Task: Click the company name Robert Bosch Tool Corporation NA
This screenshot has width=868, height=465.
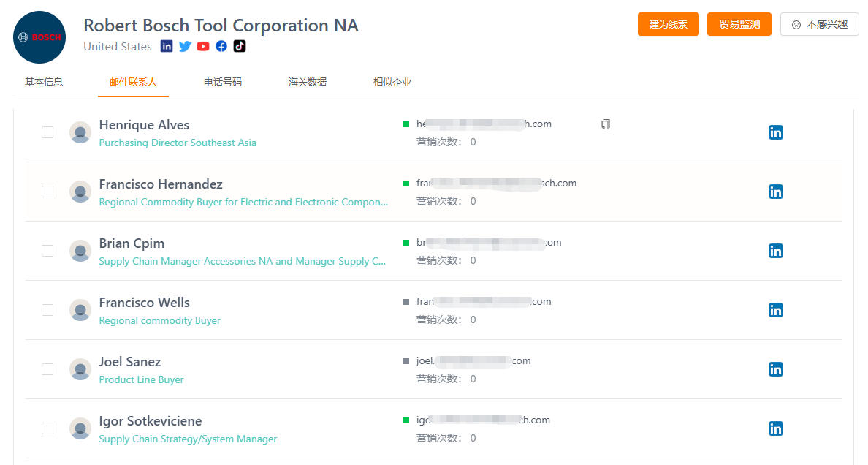Action: (x=221, y=26)
